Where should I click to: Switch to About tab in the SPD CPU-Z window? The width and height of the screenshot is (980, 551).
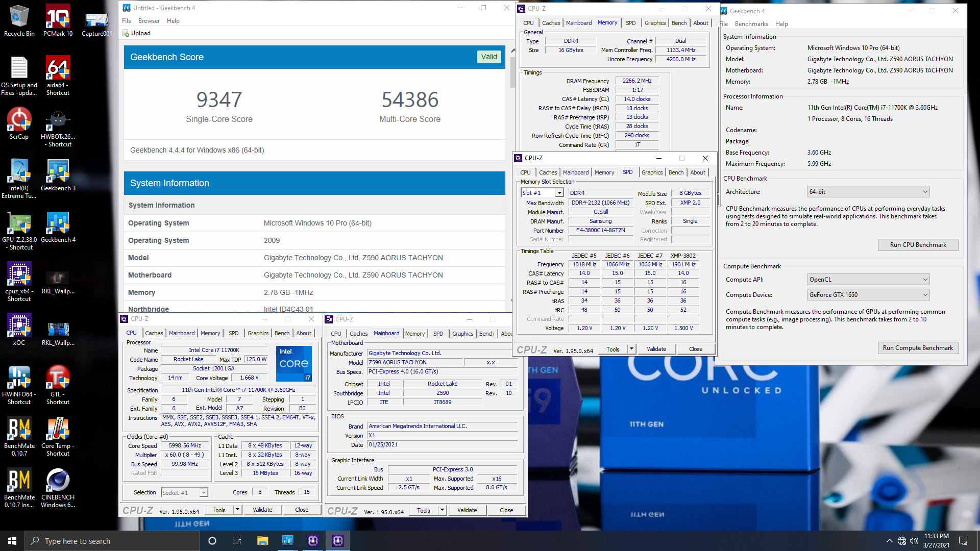(x=698, y=172)
